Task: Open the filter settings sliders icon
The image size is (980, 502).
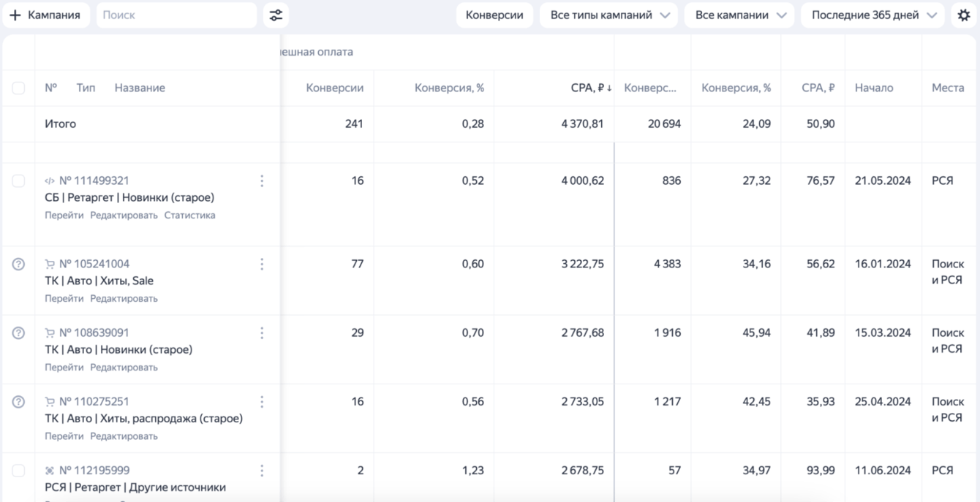Action: pyautogui.click(x=276, y=15)
